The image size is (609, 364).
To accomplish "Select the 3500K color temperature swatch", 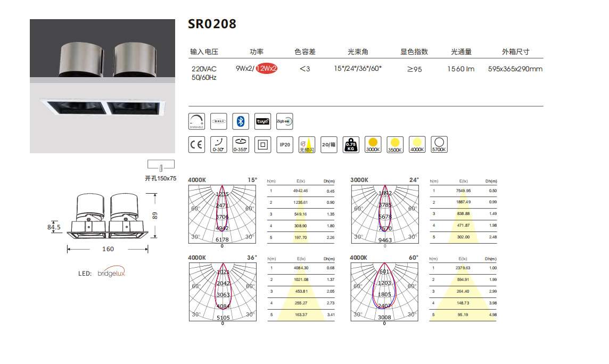I will tap(395, 145).
